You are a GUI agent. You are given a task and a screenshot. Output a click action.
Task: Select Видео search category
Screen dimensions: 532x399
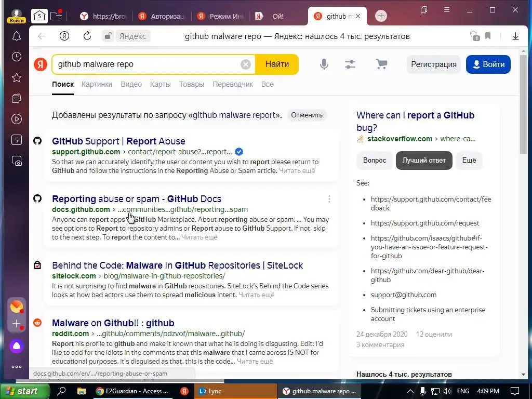(x=131, y=84)
